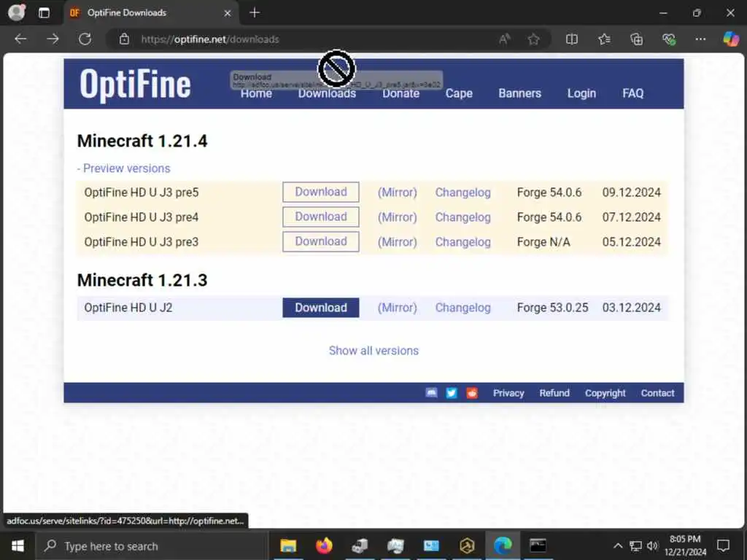Screen dimensions: 747x560
Task: Click the taskbar search box
Action: tap(152, 545)
